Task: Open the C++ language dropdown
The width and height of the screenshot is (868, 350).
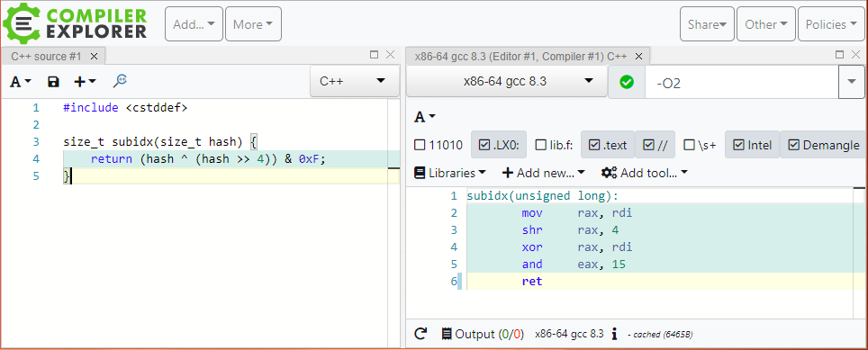Action: click(354, 81)
